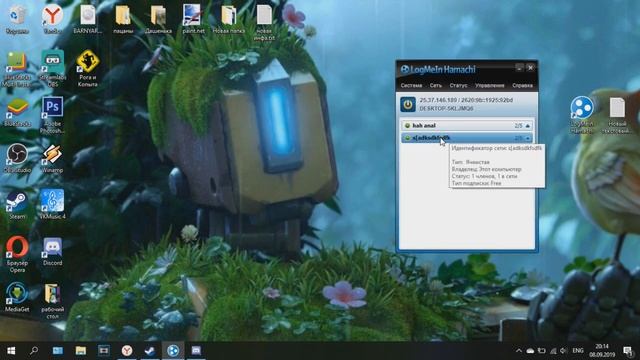Image resolution: width=640 pixels, height=360 pixels.
Task: Select the Новый текстовый document icon
Action: 617,116
